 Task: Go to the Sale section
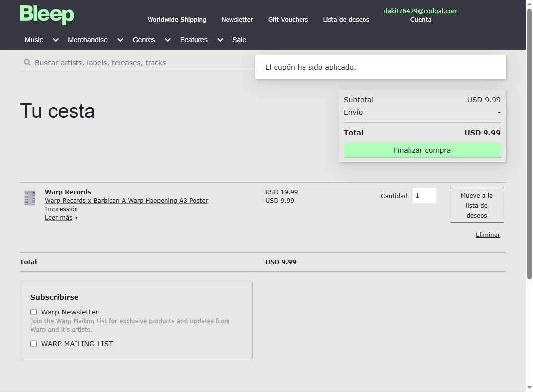coord(239,40)
